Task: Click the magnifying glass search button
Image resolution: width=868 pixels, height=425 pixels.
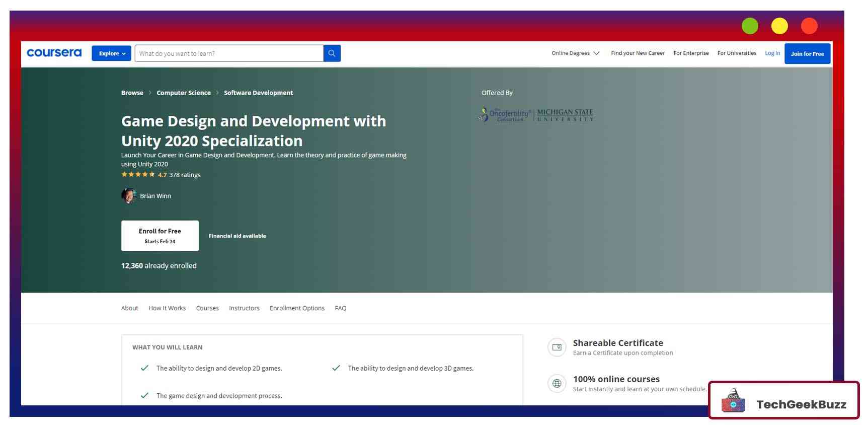Action: click(332, 53)
